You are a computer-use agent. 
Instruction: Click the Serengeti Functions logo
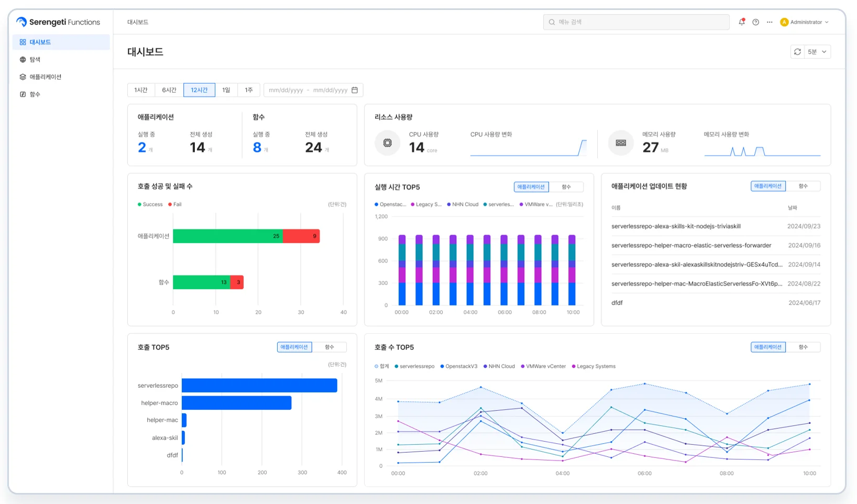58,22
